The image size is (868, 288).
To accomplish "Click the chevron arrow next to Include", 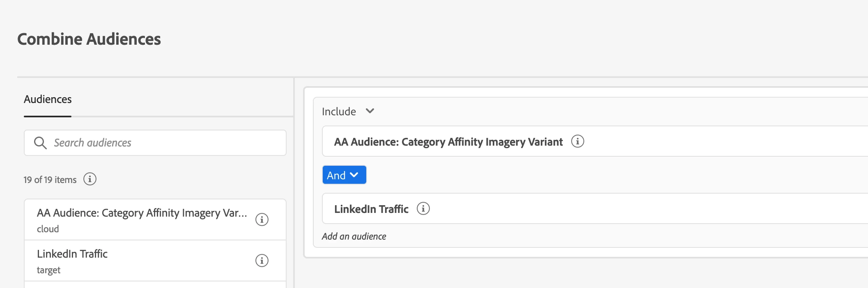I will point(370,111).
